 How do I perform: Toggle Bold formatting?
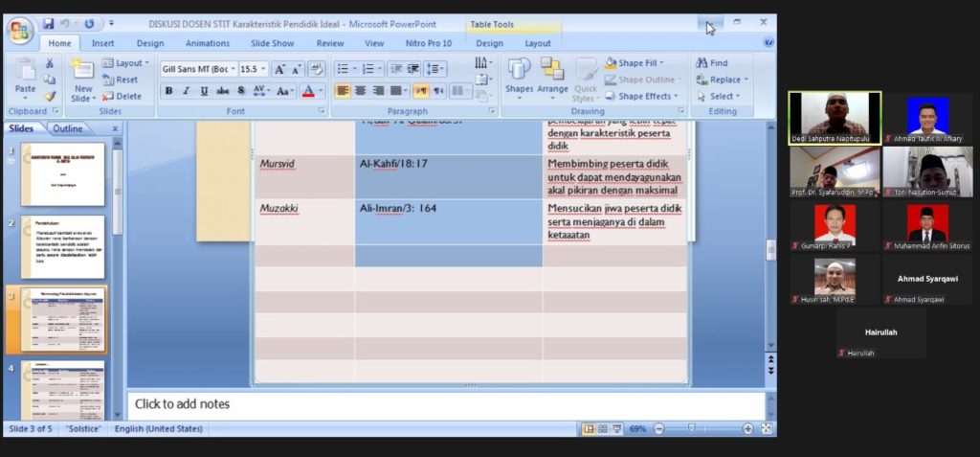pyautogui.click(x=168, y=91)
